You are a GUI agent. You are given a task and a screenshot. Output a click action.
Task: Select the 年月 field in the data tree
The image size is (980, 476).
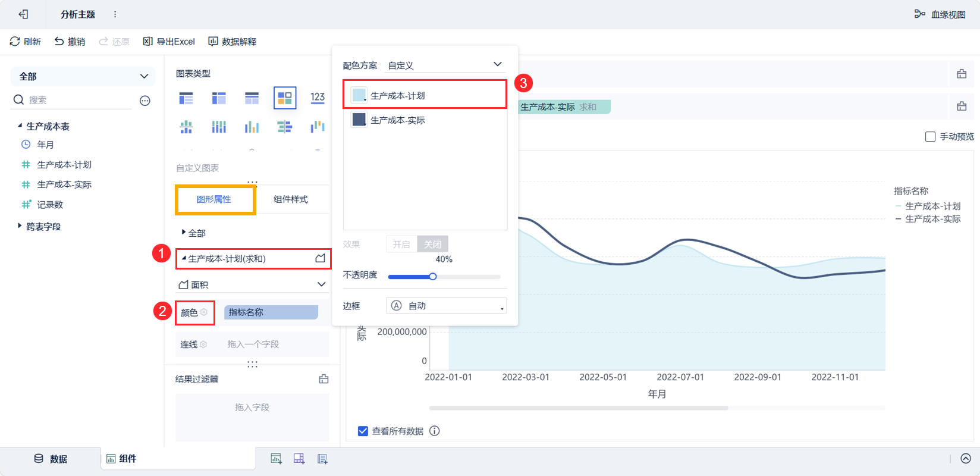pyautogui.click(x=45, y=145)
